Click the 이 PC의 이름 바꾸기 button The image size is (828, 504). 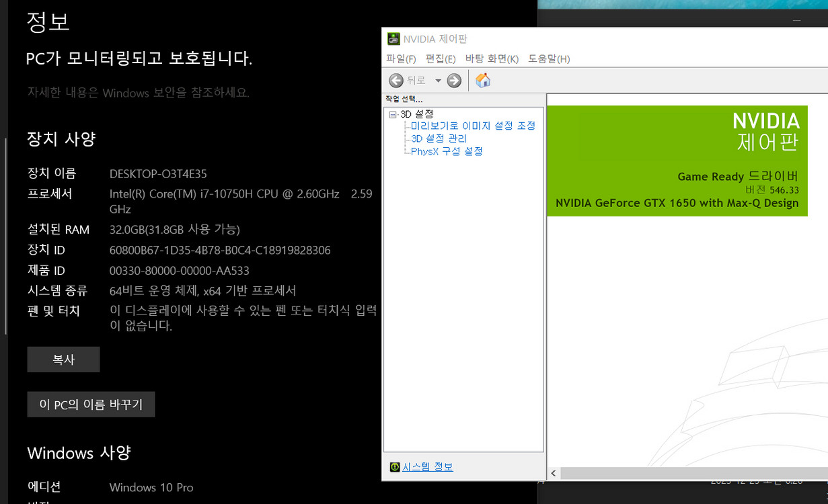click(x=91, y=405)
